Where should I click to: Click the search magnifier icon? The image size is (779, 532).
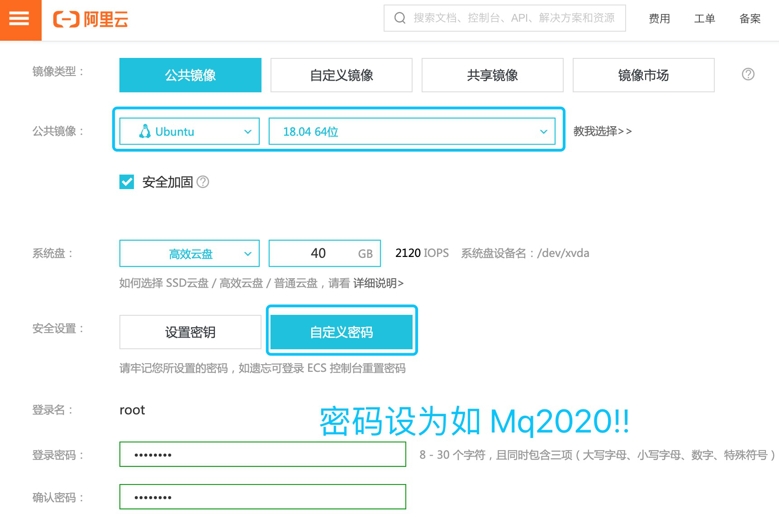pyautogui.click(x=400, y=18)
